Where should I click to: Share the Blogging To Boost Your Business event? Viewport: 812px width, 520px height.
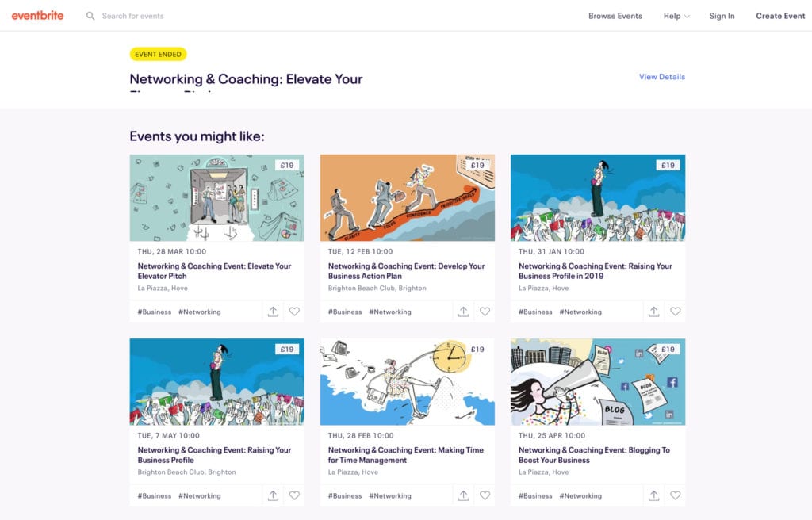[653, 495]
